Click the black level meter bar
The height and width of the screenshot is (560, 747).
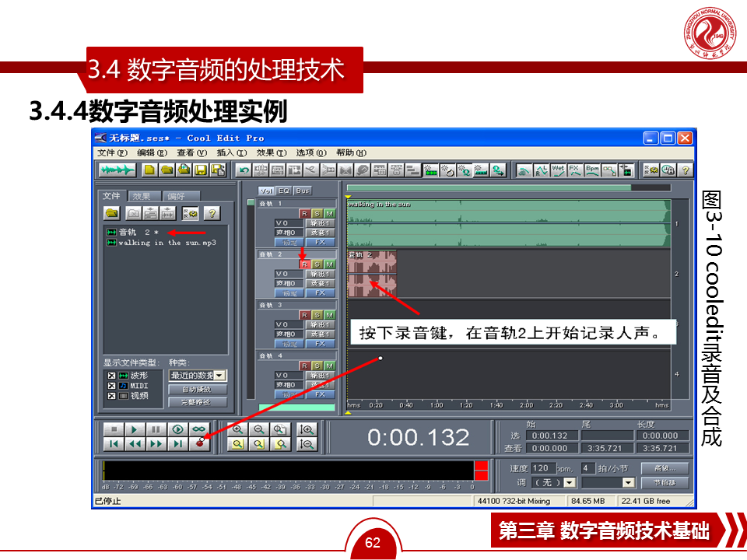289,471
